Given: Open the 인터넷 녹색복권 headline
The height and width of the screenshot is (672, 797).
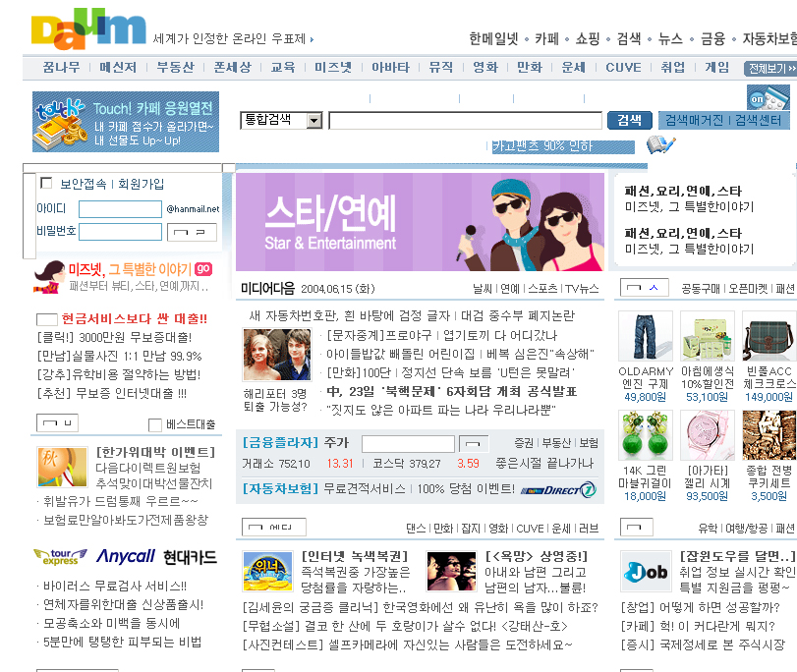Looking at the screenshot, I should click(355, 556).
